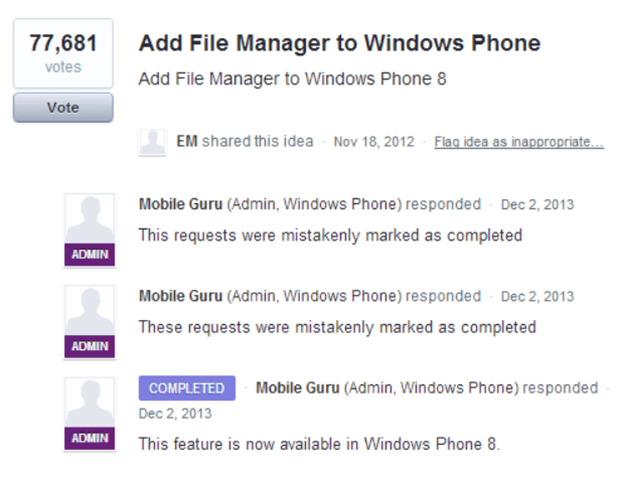Click the Vote button

pos(63,108)
